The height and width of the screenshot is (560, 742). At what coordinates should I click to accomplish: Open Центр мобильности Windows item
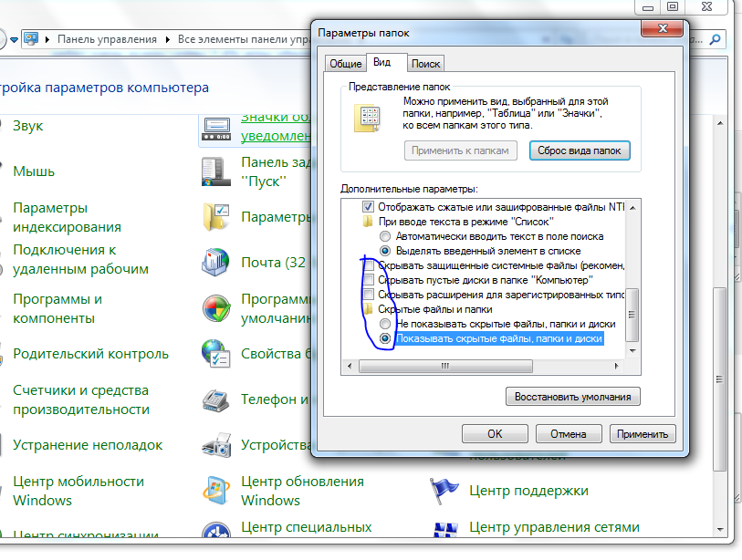click(x=78, y=491)
